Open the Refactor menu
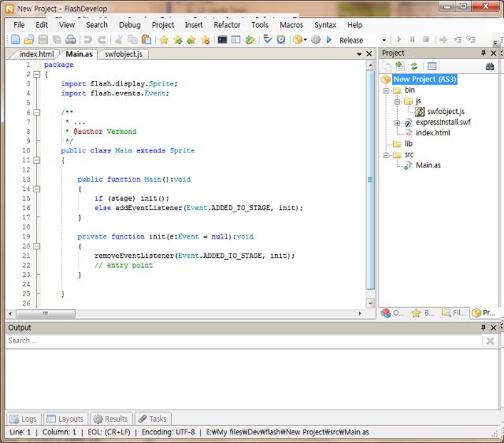Screen dimensions: 504x443 (227, 24)
